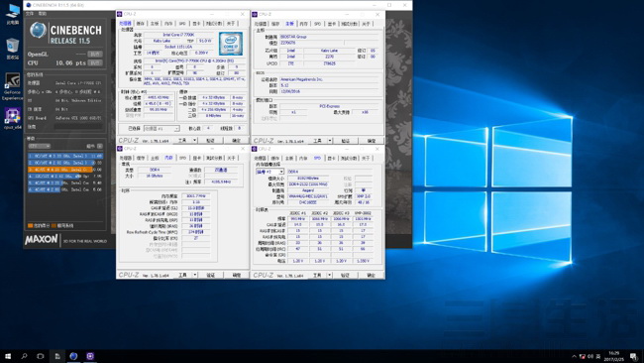Run the Cinebench OpenGL test
Viewport: 644px width, 363px height.
95,54
